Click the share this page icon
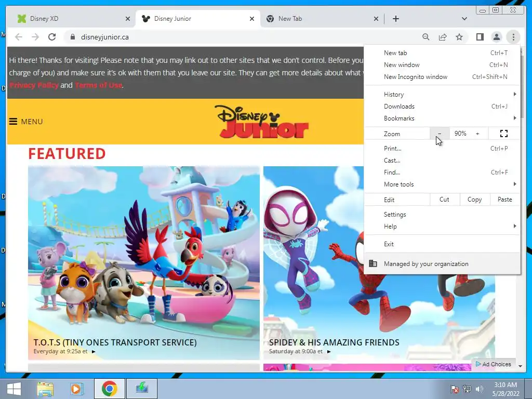The height and width of the screenshot is (399, 532). coord(443,37)
